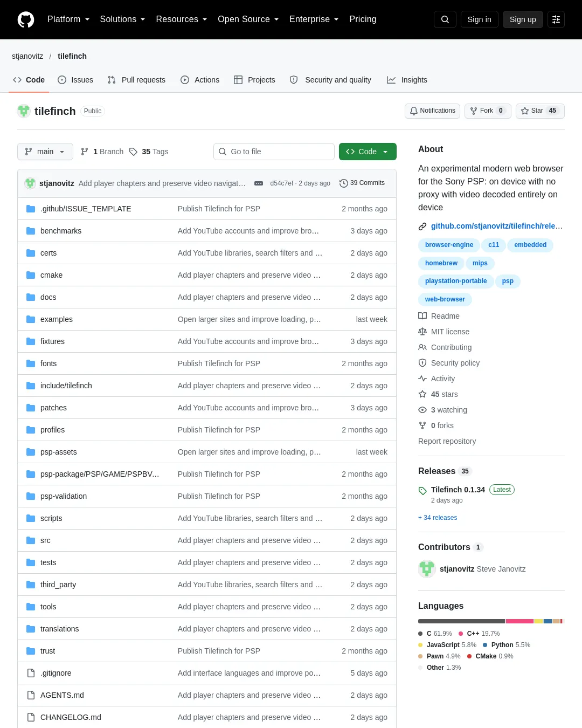Open commit d54c7ef hash link
The width and height of the screenshot is (582, 728).
[282, 183]
